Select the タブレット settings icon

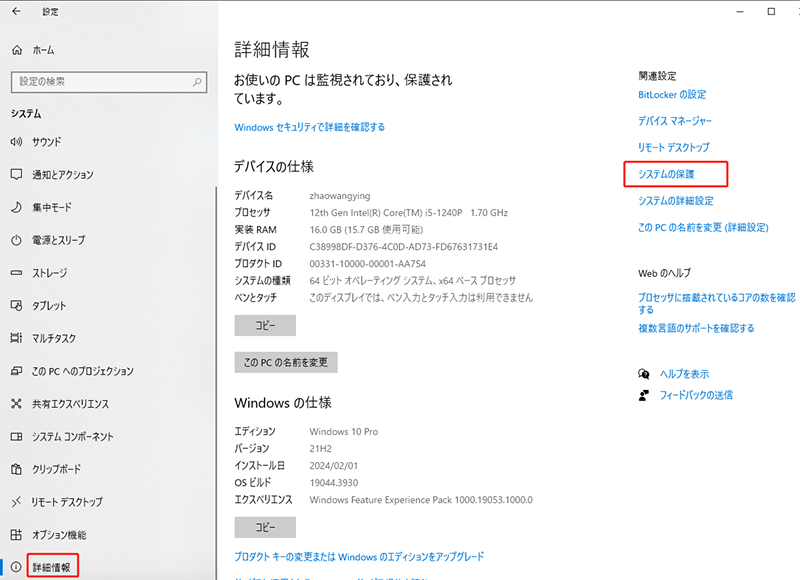point(15,306)
